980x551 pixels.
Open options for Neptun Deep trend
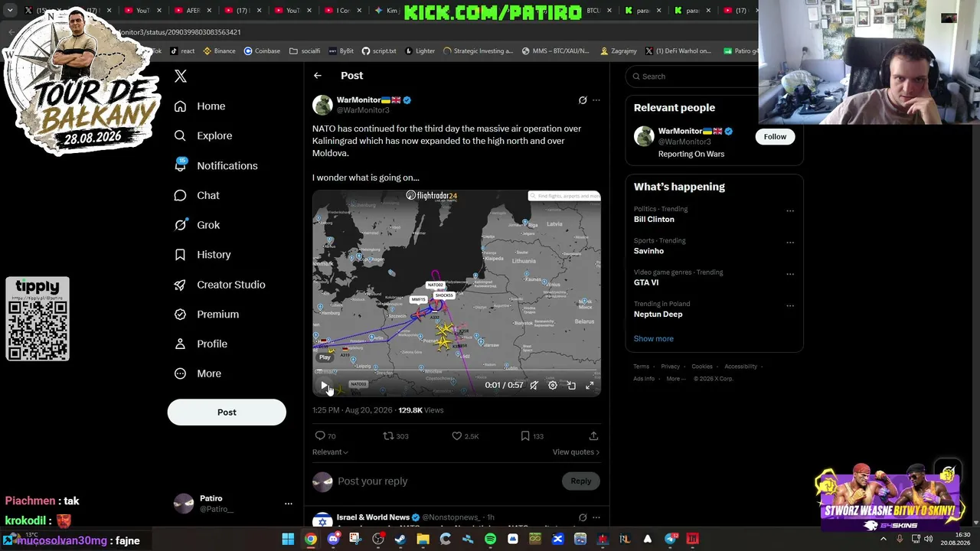(x=790, y=306)
